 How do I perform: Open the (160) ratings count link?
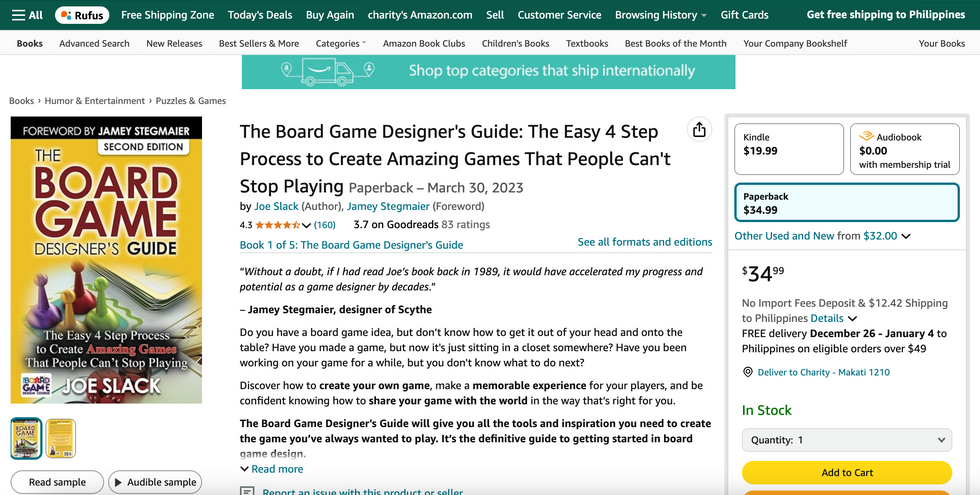(x=324, y=225)
